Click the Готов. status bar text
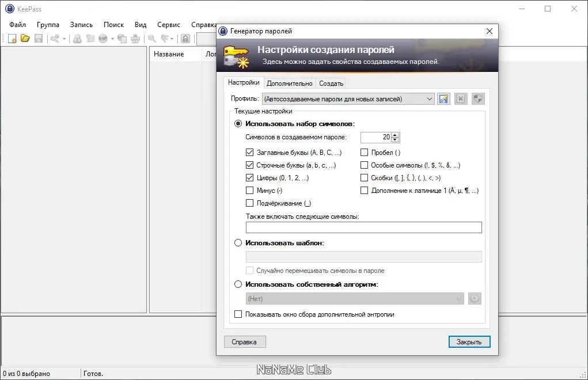 point(93,374)
